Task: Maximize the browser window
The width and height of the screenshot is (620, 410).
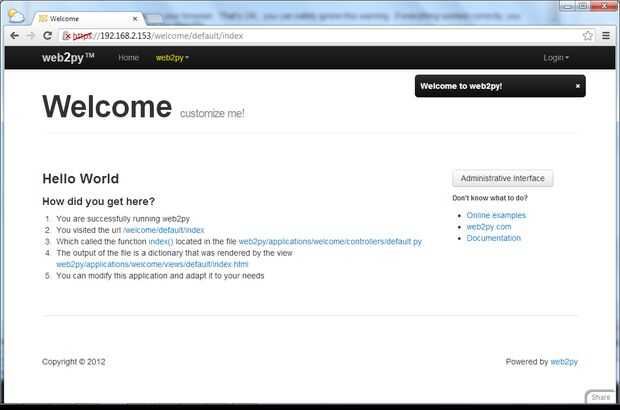Action: [583, 6]
